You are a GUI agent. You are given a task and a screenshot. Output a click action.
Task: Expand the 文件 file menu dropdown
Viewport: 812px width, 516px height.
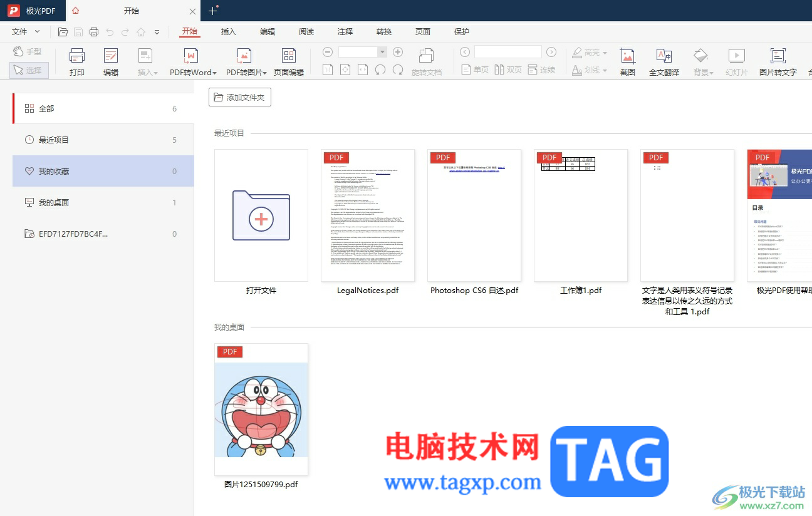click(26, 32)
